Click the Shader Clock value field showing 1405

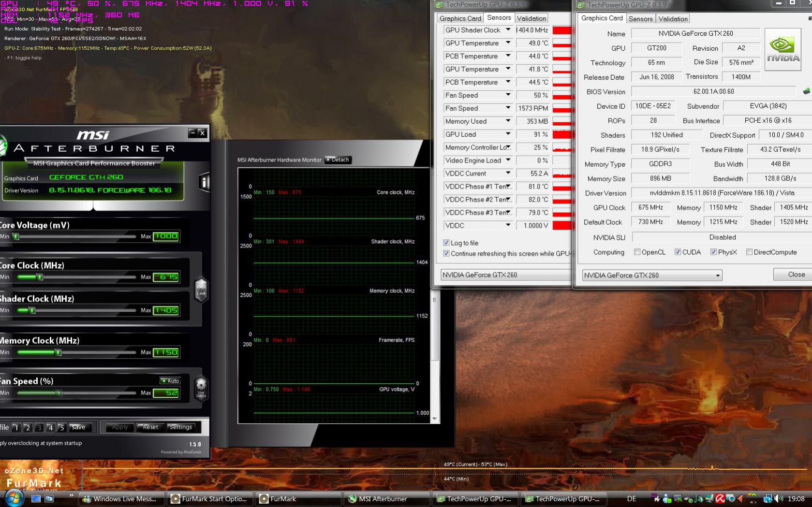[166, 310]
